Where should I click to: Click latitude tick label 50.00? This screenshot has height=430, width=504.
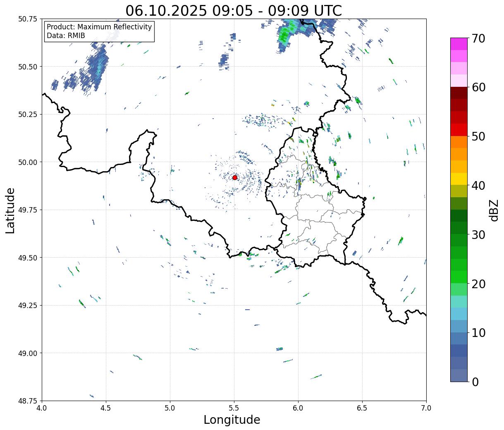(x=28, y=162)
